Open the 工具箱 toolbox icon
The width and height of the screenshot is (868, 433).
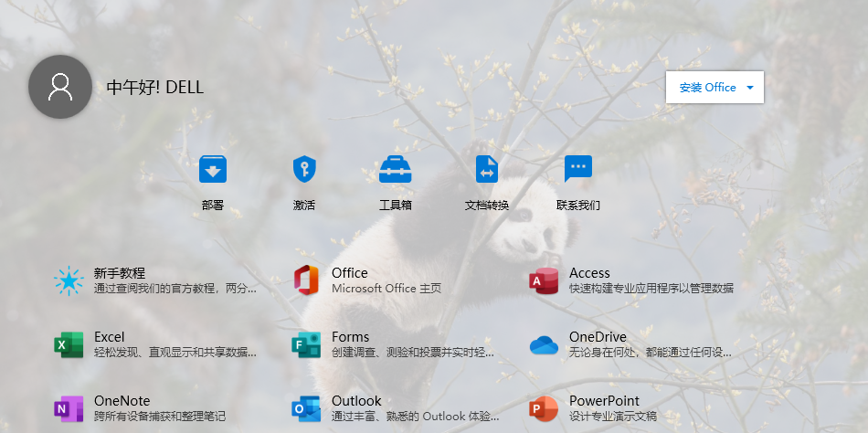click(396, 169)
